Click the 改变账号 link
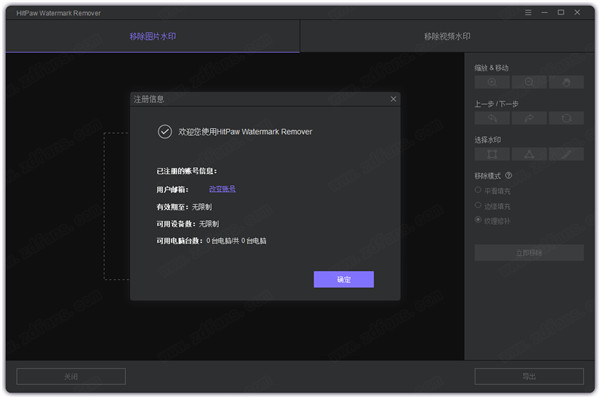600x398 pixels. [222, 189]
